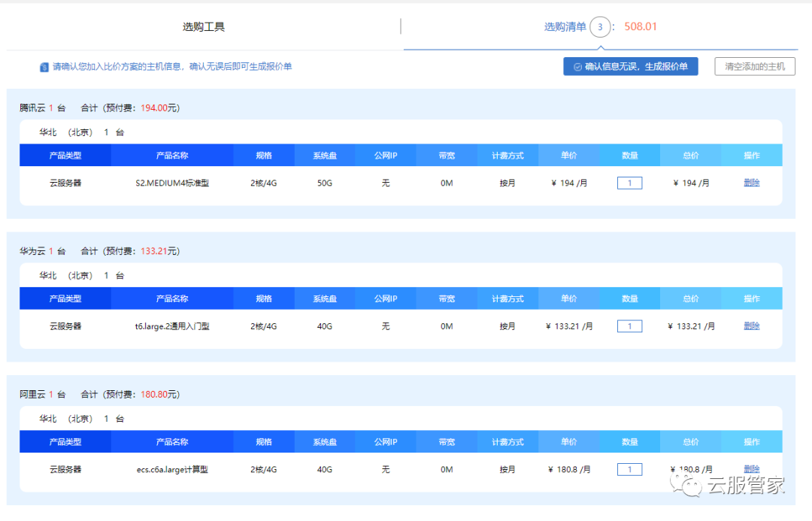Click unit price ¥ 194 /月 cell
Viewport: 812px width, 521px height.
point(568,183)
